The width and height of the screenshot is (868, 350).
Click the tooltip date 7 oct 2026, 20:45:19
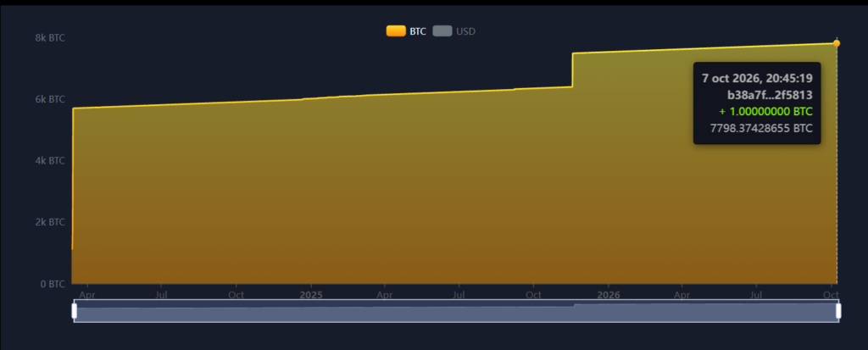pyautogui.click(x=757, y=78)
